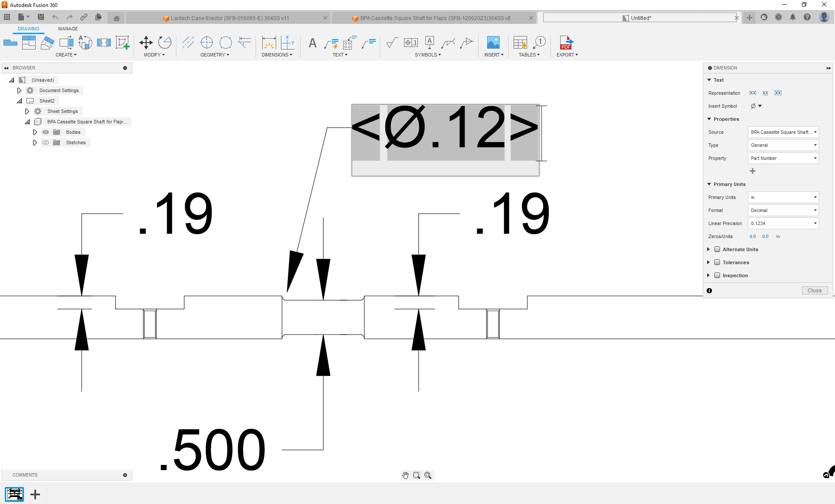The width and height of the screenshot is (835, 504).
Task: Open the Lantech Case Erector document tab
Action: pos(226,18)
